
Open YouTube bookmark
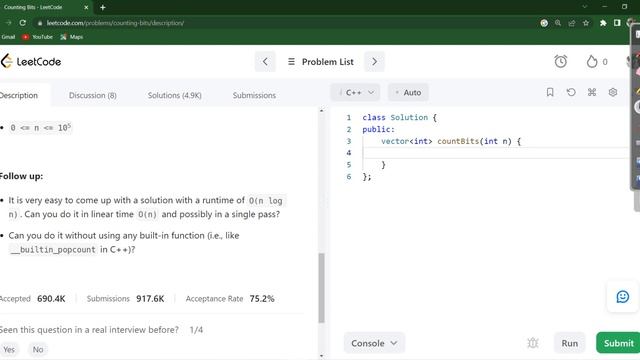pos(38,37)
